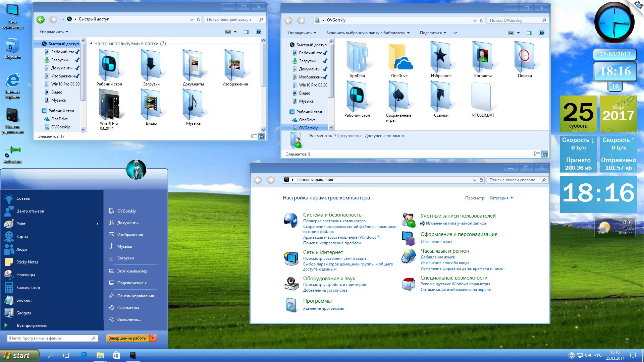The height and width of the screenshot is (362, 644).
Task: Open help in the OVGorskiy window
Action: 541,33
